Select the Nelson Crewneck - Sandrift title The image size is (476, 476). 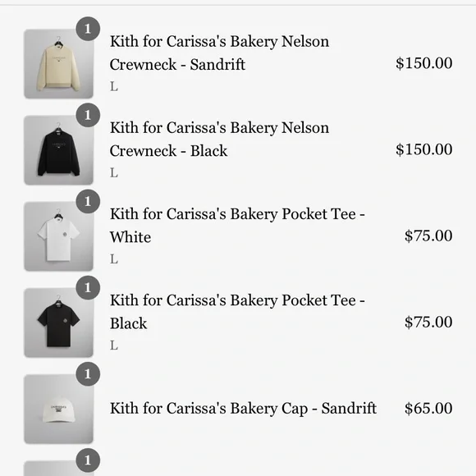point(219,53)
